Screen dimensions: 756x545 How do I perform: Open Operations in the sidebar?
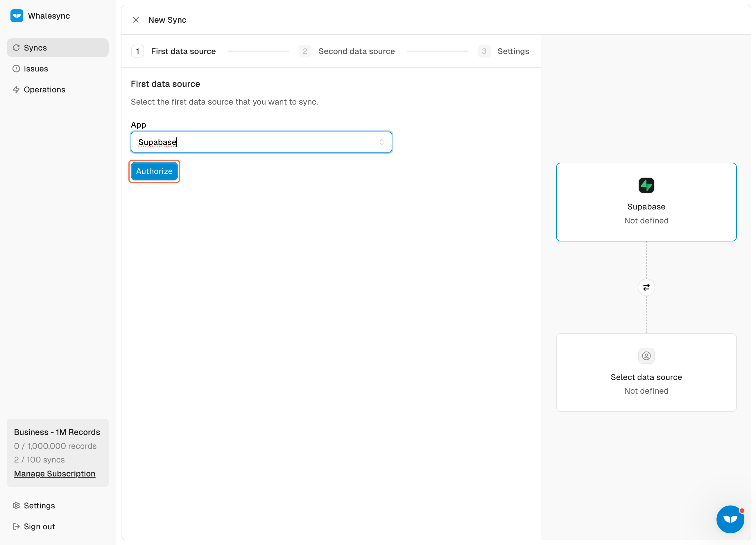point(58,90)
